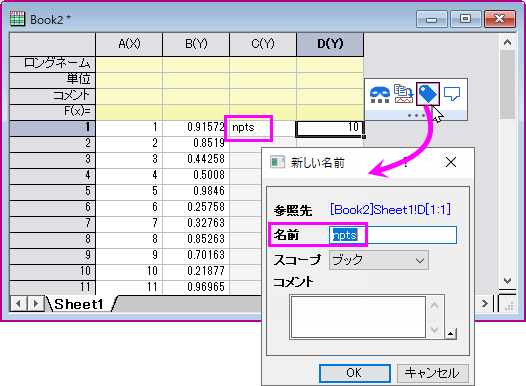526x386 pixels.
Task: Select column header A(X)
Action: coord(129,44)
